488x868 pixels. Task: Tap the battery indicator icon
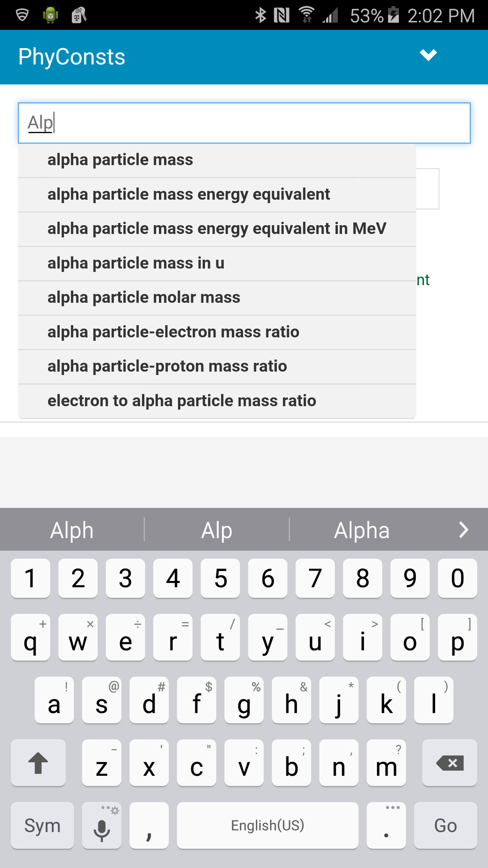coord(393,15)
